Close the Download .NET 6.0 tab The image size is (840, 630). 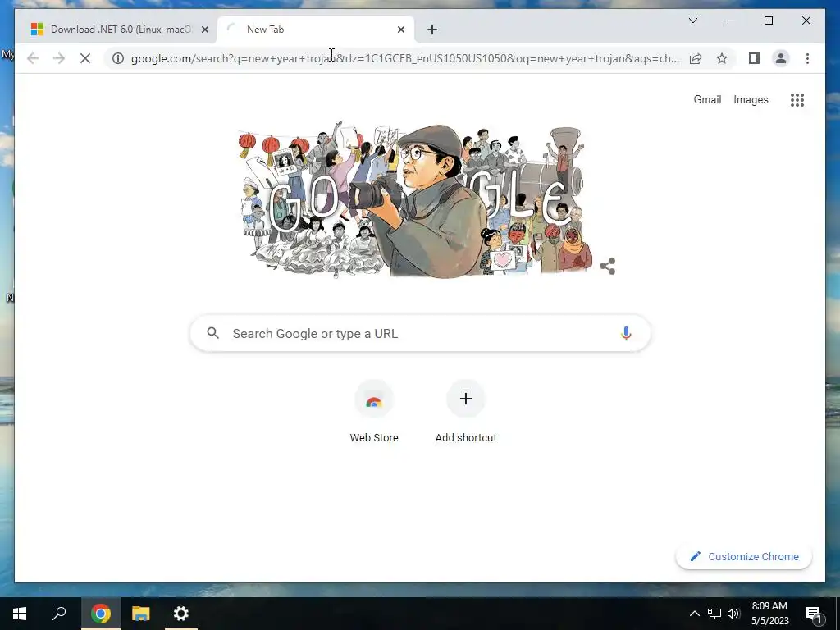tap(204, 30)
